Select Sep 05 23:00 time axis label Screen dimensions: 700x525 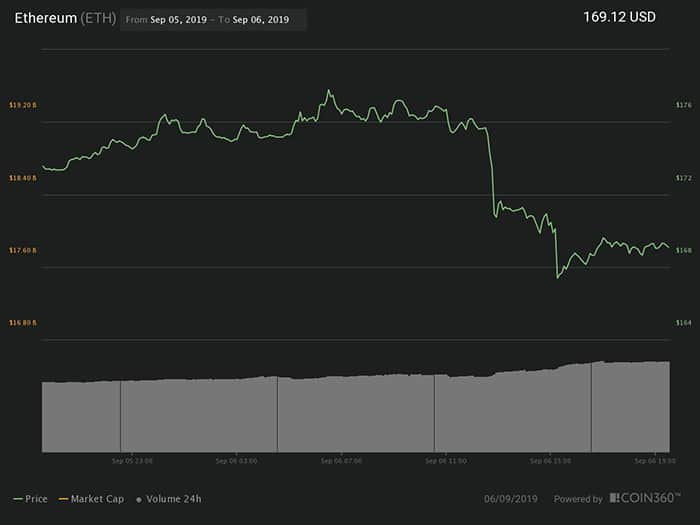coord(132,461)
